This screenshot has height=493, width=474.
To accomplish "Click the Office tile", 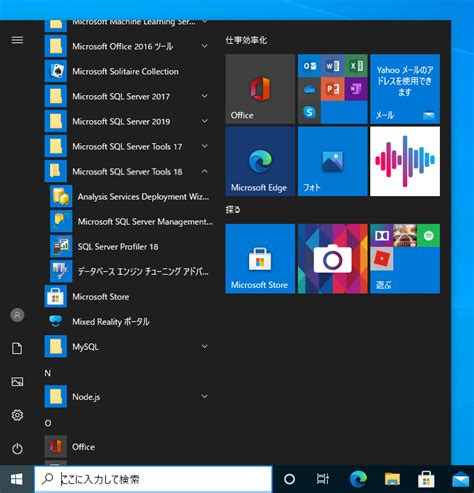I will pyautogui.click(x=260, y=89).
